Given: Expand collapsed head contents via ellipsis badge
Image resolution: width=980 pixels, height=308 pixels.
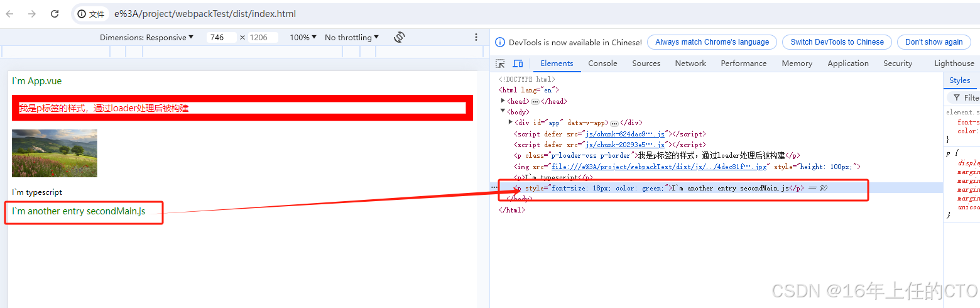Looking at the screenshot, I should tap(535, 101).
